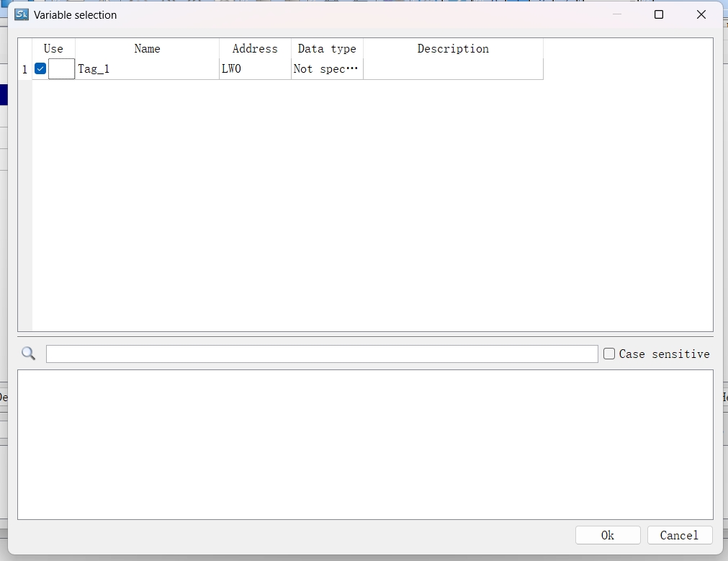Close the Variable selection dialog
This screenshot has height=561, width=728.
pos(701,14)
